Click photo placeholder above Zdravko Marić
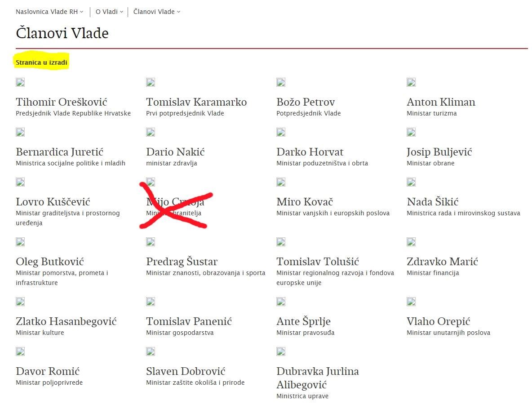Viewport: 532px width, 405px height. point(411,242)
